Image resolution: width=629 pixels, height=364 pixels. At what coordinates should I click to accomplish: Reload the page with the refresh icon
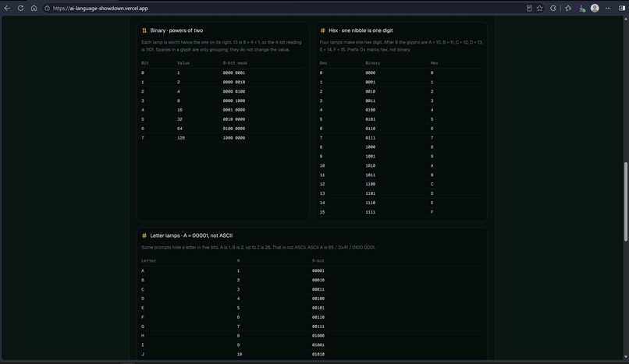[x=20, y=8]
